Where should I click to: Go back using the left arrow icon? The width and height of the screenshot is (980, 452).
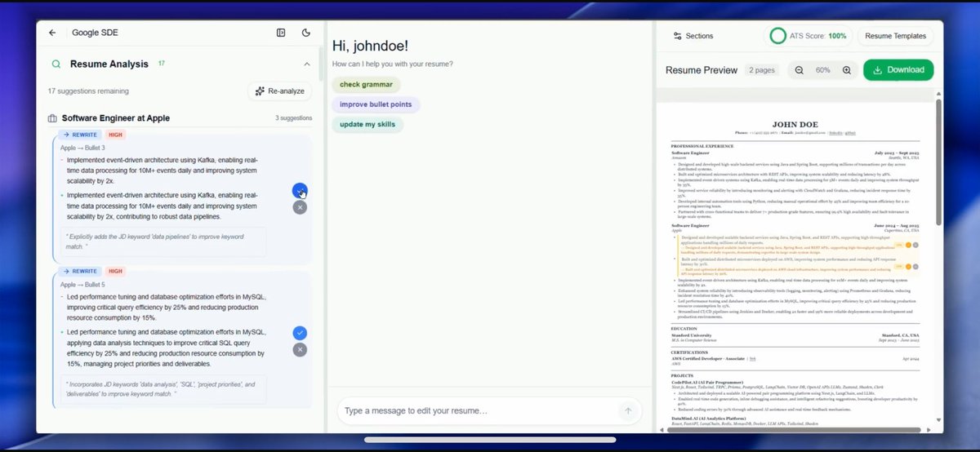(52, 33)
